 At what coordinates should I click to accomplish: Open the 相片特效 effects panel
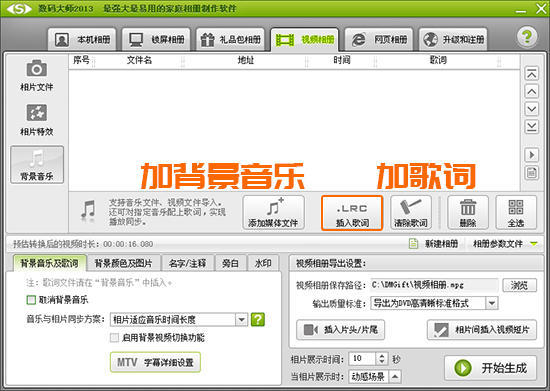pos(36,120)
